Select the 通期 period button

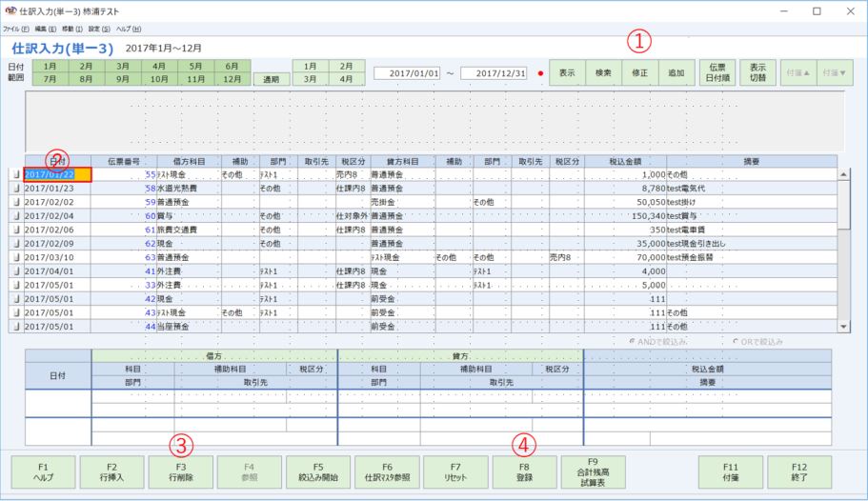click(272, 79)
